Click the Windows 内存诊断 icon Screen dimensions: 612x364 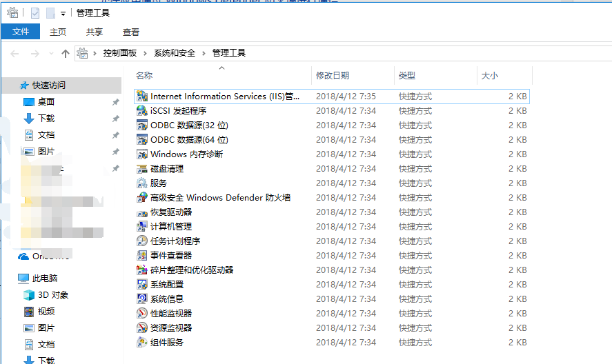pyautogui.click(x=142, y=154)
